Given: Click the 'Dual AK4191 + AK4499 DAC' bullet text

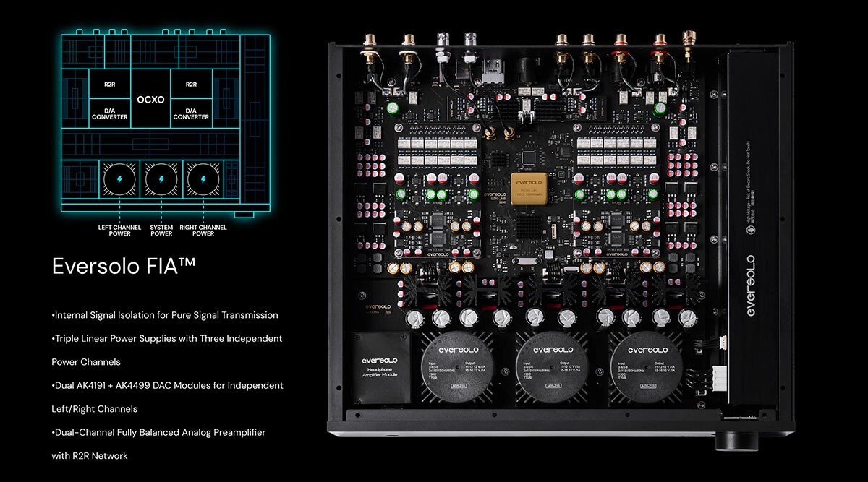Looking at the screenshot, I should (167, 385).
